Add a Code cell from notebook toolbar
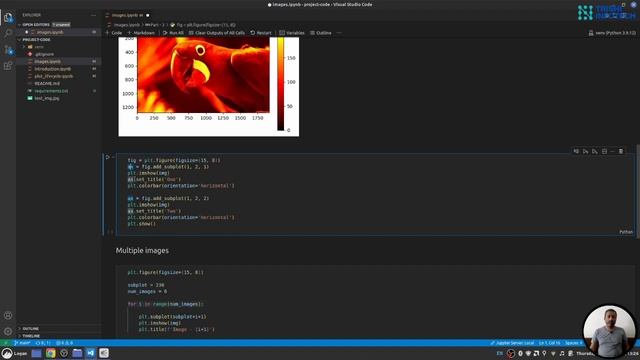This screenshot has width=640, height=360. point(114,33)
